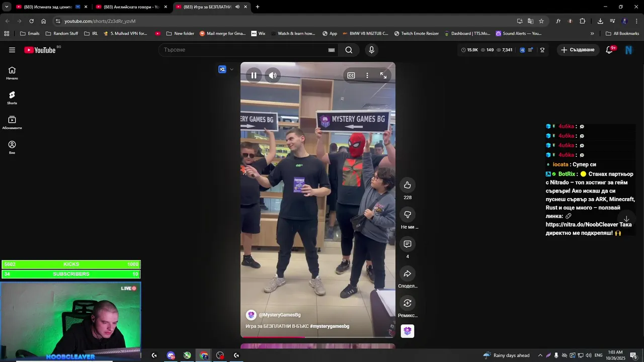Click the 15.9K stat in vidIQ bar
The image size is (644, 362).
(469, 50)
